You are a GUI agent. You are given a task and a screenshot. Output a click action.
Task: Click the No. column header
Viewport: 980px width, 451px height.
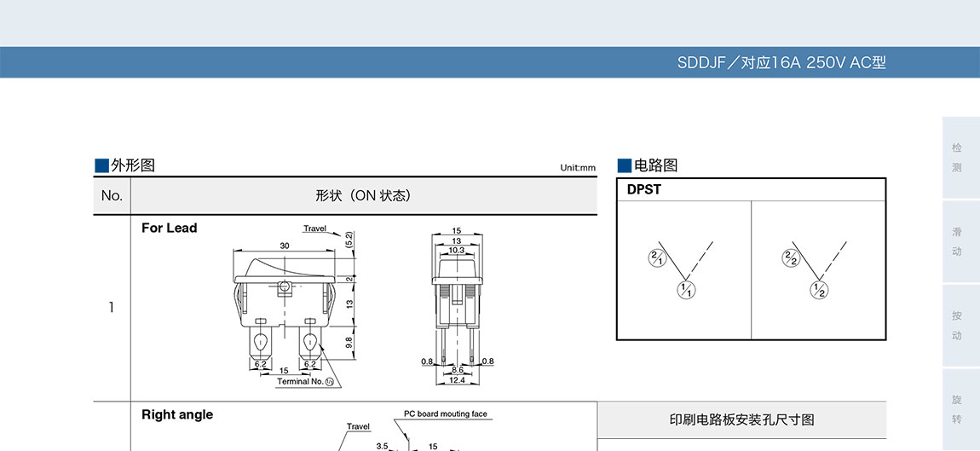click(x=112, y=195)
